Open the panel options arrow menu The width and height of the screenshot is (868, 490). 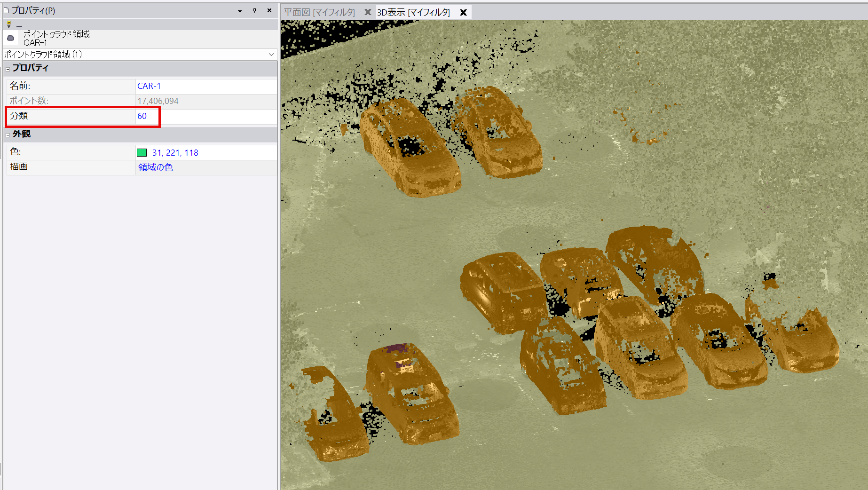pos(240,11)
